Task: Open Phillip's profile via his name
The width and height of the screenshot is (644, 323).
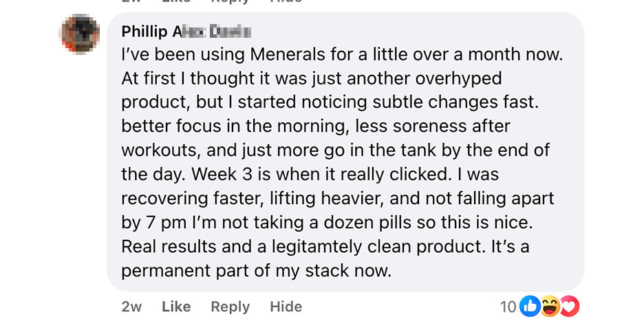Action: [146, 31]
